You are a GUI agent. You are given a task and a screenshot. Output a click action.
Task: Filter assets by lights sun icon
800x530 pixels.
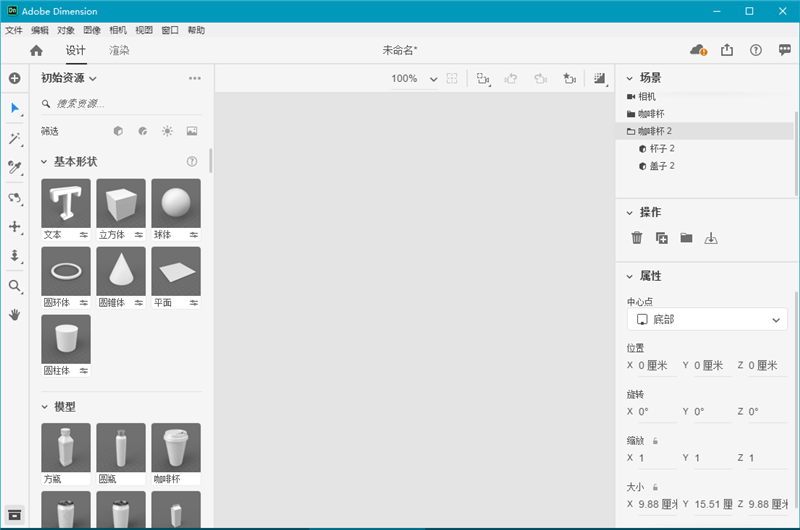167,131
